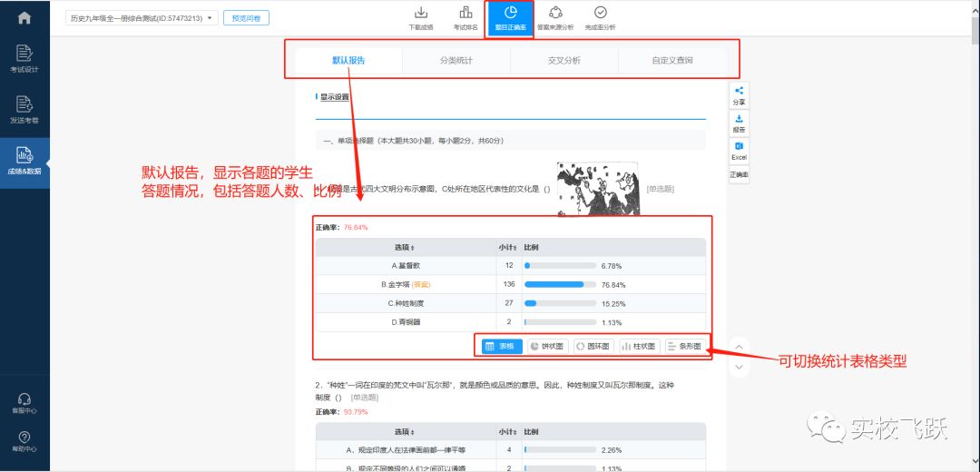Click question 1 accuracy value 76.84%

click(356, 227)
